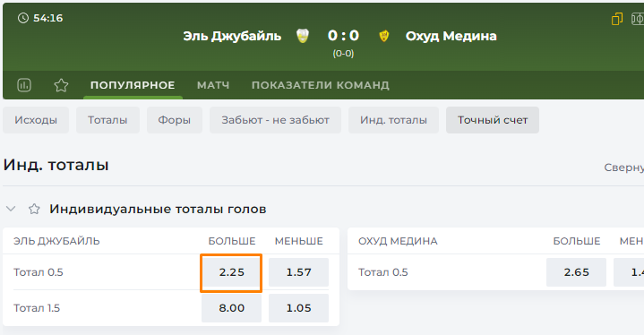The height and width of the screenshot is (335, 644).
Task: Add match to favorites star icon
Action: (x=61, y=85)
